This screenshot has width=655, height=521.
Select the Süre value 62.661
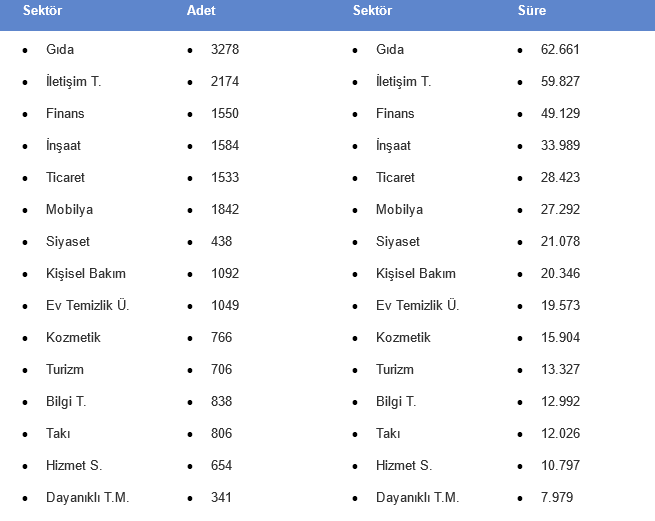[x=560, y=50]
